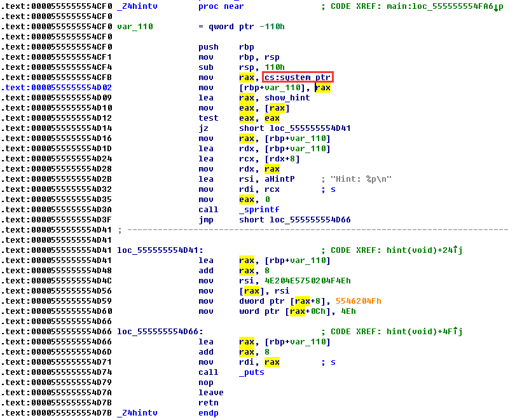
Task: Jump to loc_555555554D41 in jz instruction
Action: [310, 128]
